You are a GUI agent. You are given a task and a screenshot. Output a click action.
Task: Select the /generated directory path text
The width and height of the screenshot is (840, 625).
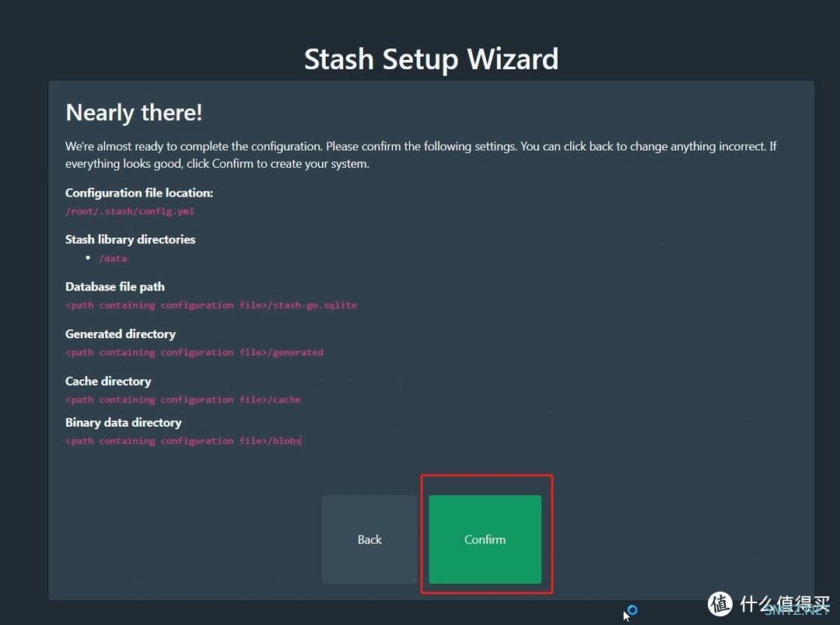tap(194, 352)
